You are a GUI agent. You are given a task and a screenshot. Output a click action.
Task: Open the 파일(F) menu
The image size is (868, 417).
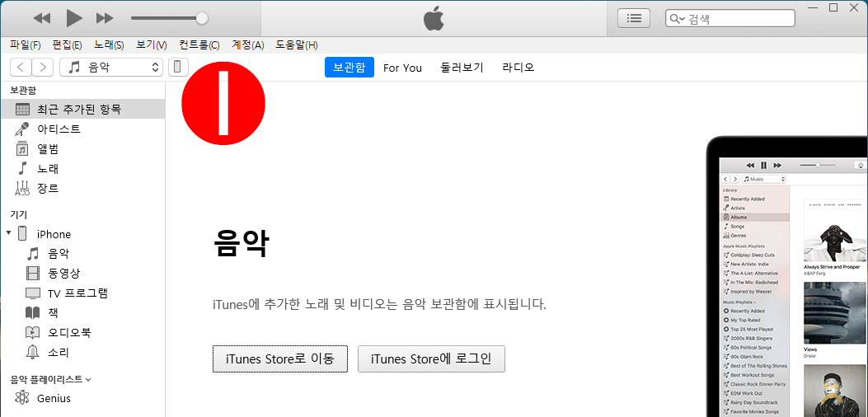coord(26,45)
